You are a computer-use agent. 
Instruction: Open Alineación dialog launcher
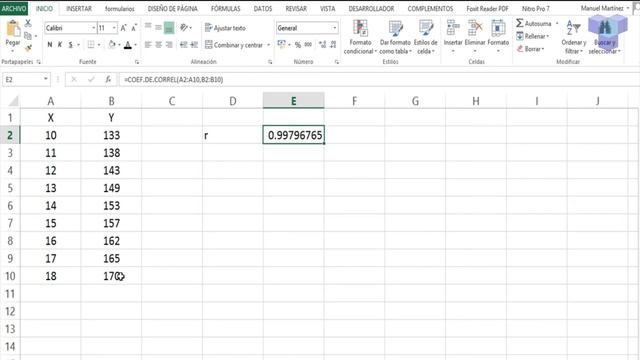270,62
